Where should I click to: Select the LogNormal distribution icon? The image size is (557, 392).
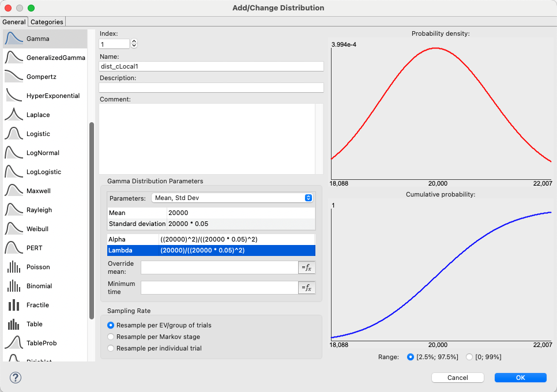13,153
